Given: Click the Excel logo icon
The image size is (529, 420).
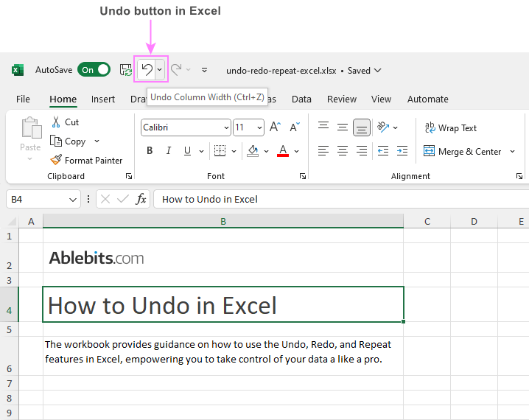Looking at the screenshot, I should tap(18, 70).
